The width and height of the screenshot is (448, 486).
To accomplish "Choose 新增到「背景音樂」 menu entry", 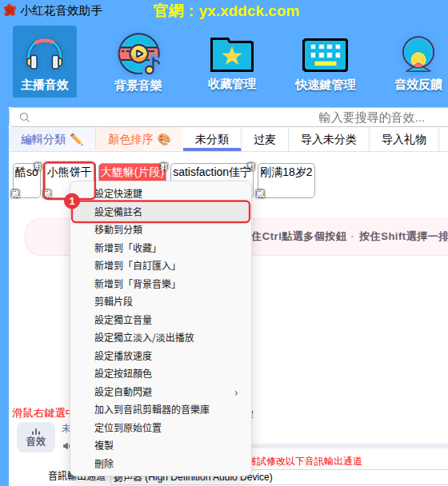I will tap(161, 284).
